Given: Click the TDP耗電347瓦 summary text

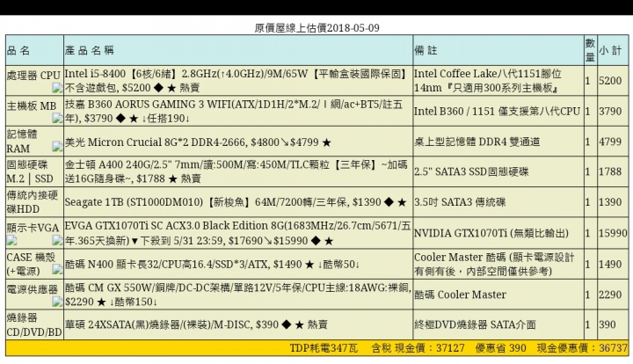Looking at the screenshot, I should tap(324, 348).
